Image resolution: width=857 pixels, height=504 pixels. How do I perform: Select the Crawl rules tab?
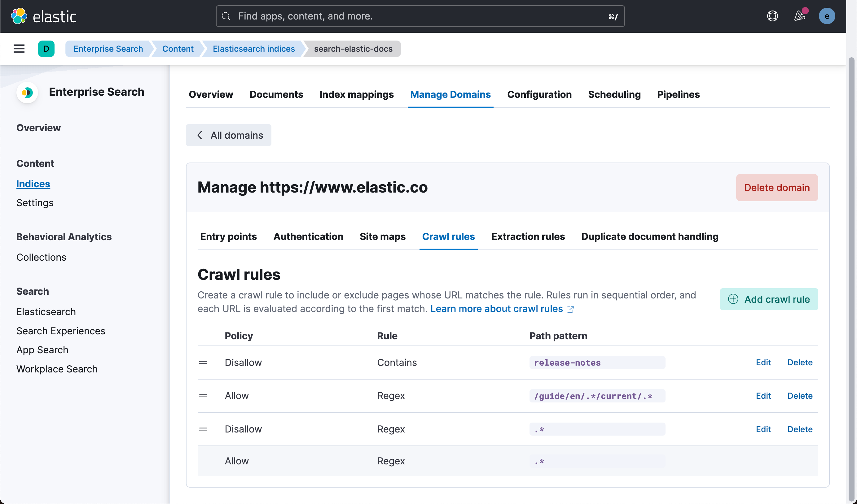click(x=448, y=237)
